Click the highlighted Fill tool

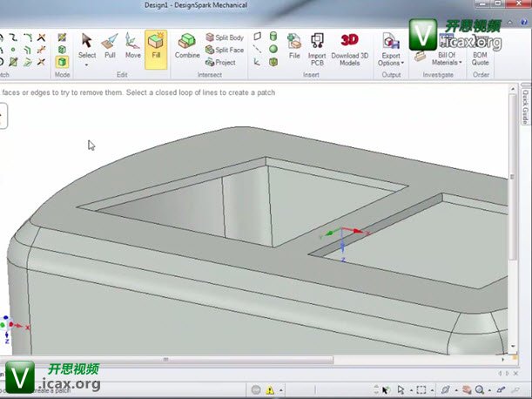[x=156, y=50]
